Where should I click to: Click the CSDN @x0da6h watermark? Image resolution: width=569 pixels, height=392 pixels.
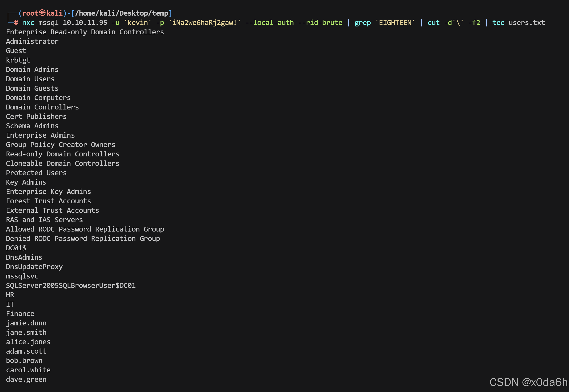coord(528,382)
